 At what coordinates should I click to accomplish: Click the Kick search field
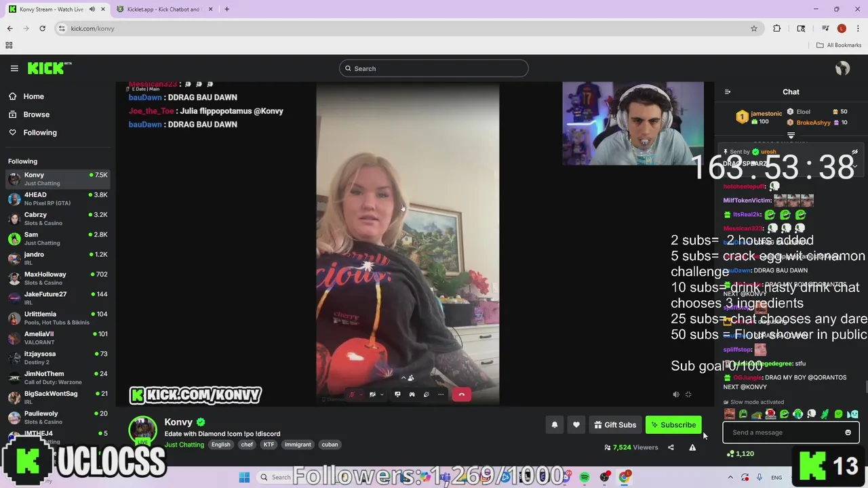point(434,68)
